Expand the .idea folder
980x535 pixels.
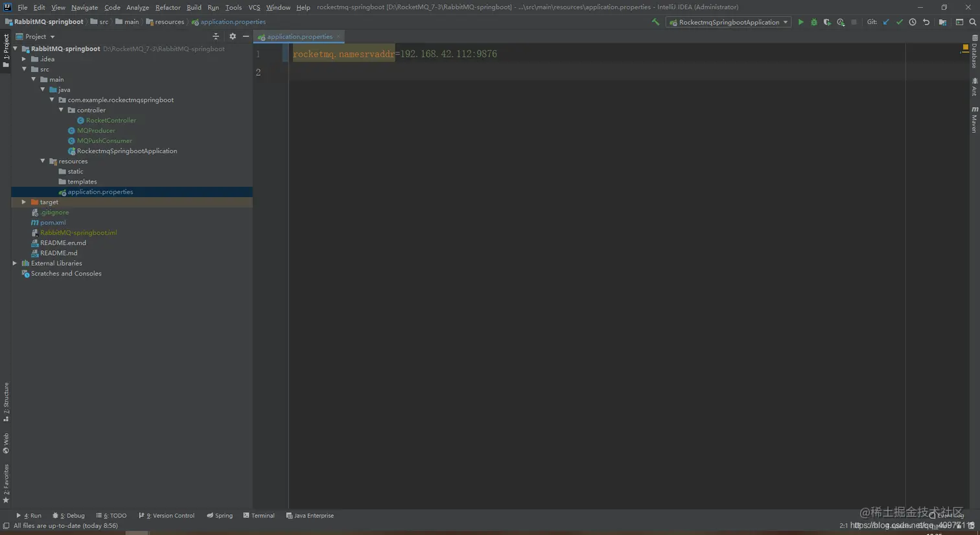(x=24, y=59)
